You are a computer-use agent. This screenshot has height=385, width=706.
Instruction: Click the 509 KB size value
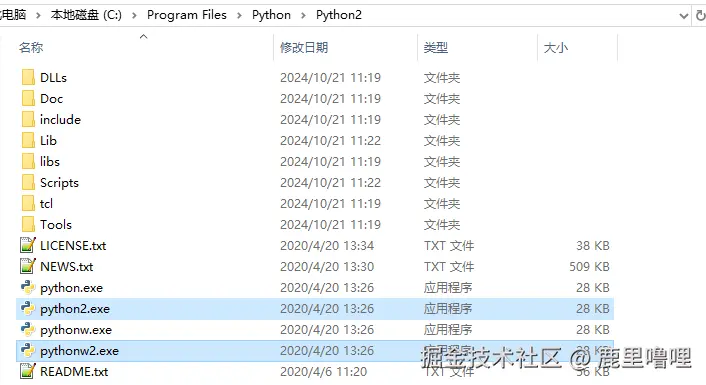click(589, 267)
